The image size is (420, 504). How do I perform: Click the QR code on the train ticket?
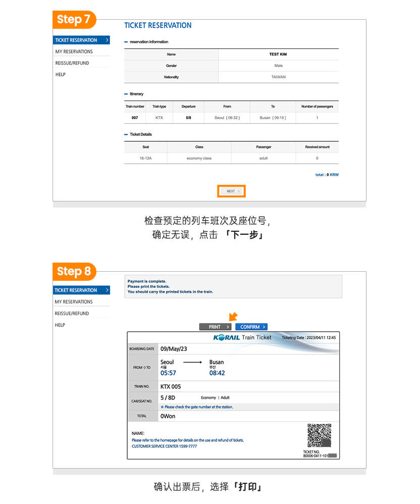[319, 435]
